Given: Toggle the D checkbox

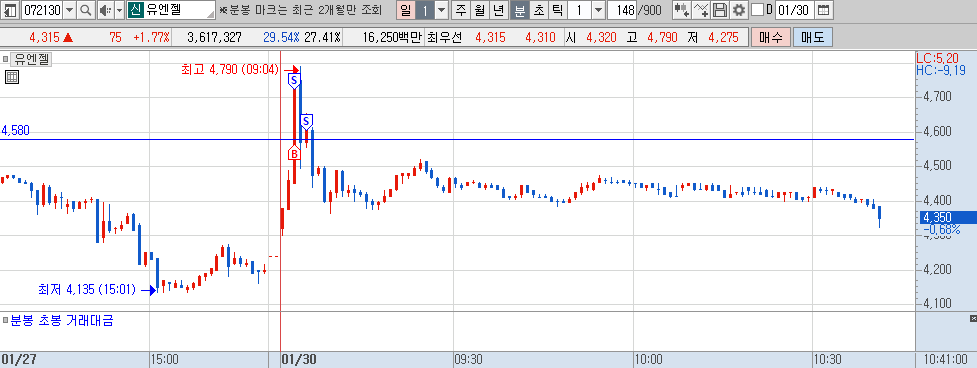Looking at the screenshot, I should [x=757, y=10].
